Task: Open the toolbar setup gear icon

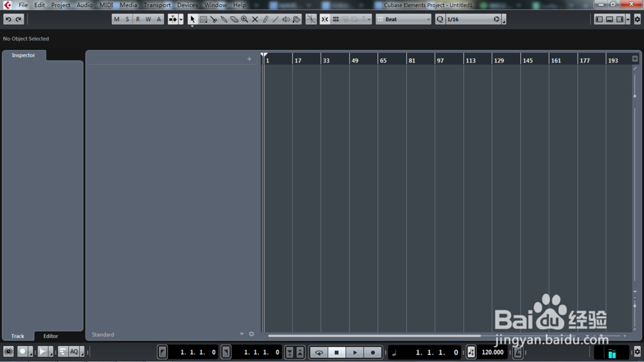Action: [x=638, y=19]
